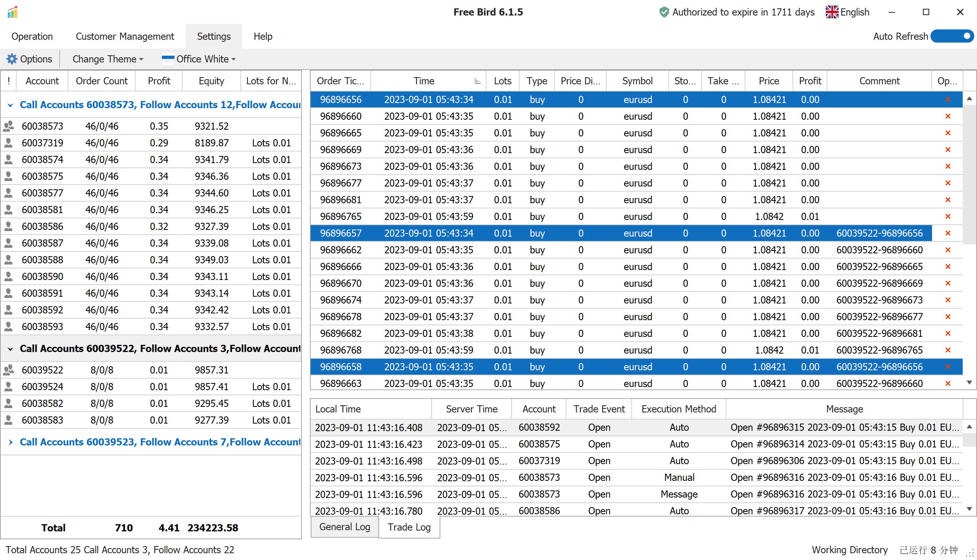This screenshot has width=977, height=560.
Task: Close order 96896657 with its red X
Action: tap(948, 233)
